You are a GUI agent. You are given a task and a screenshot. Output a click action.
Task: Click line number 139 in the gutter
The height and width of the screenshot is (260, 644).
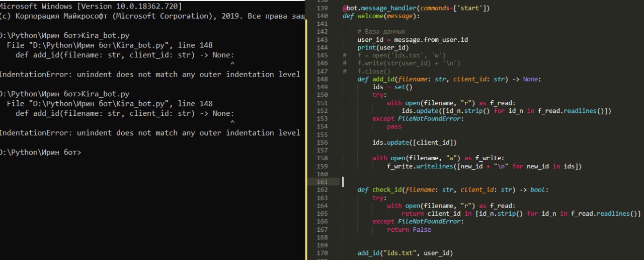pos(323,8)
